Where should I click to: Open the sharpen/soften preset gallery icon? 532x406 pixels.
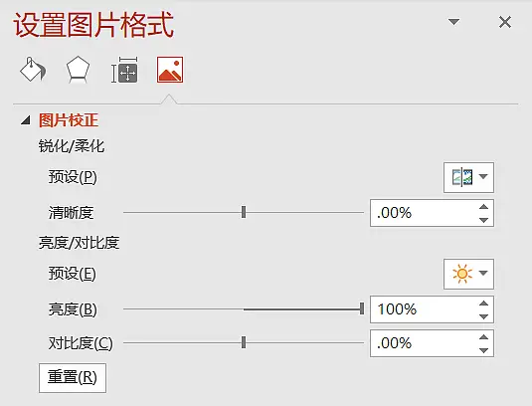tap(462, 177)
